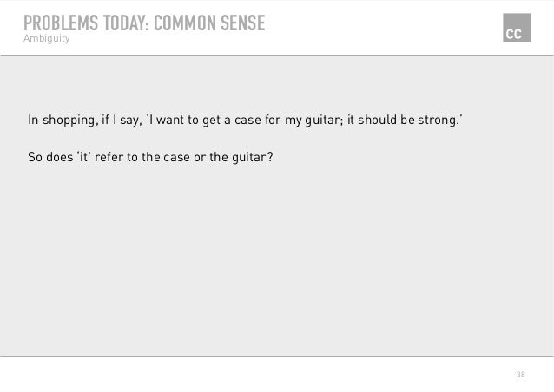Click the word 'case' in the first sentence

tap(247, 121)
